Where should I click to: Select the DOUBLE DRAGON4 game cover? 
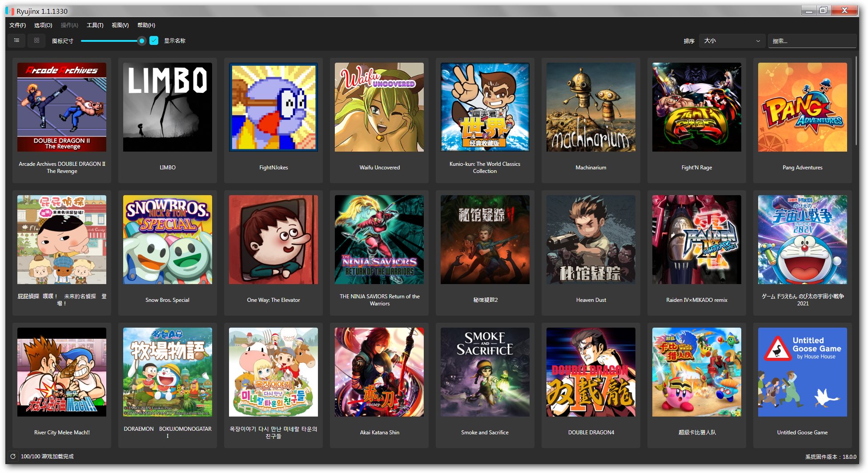pos(591,372)
